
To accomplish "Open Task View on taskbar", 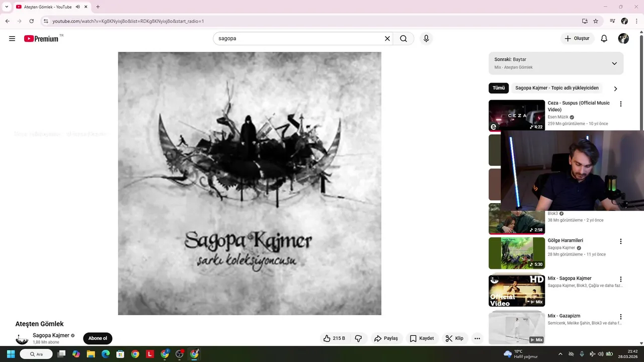I will [61, 354].
